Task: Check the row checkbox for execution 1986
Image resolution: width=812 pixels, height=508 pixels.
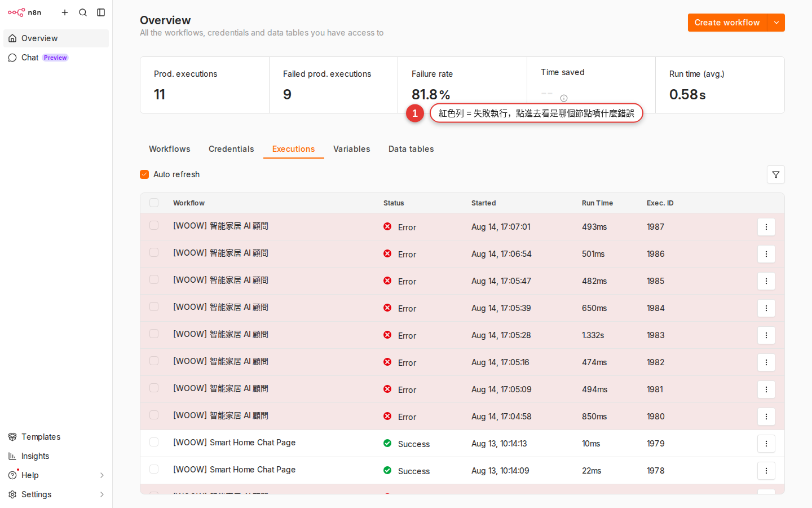Action: pyautogui.click(x=154, y=252)
